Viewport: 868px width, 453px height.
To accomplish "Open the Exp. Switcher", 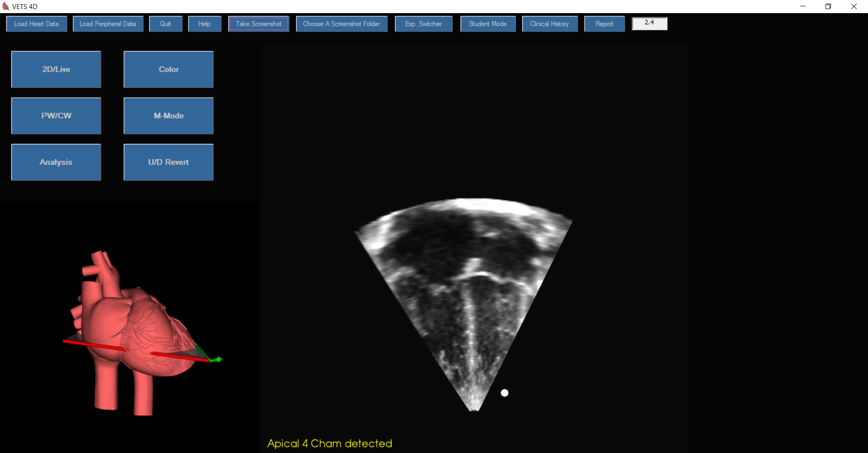I will [424, 24].
